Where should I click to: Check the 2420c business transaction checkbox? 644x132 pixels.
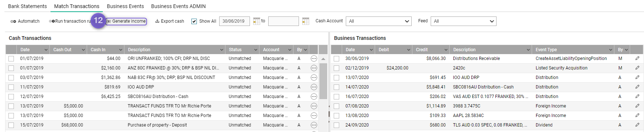coord(336,68)
